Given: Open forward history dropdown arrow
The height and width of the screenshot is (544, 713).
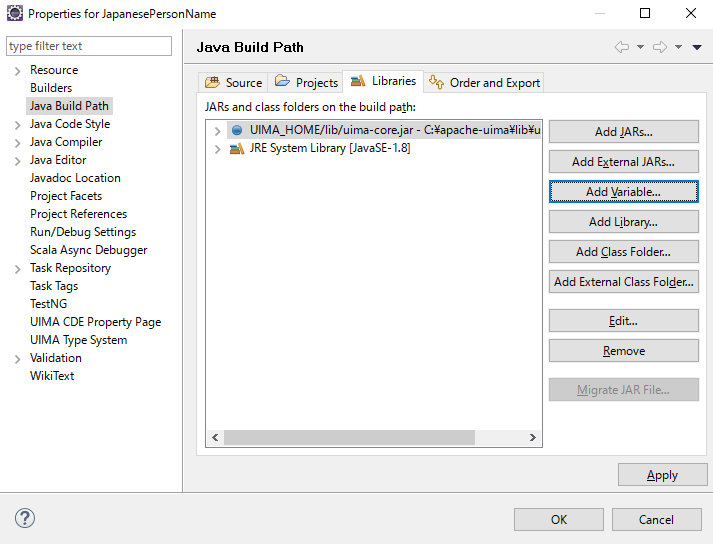Looking at the screenshot, I should tap(678, 47).
